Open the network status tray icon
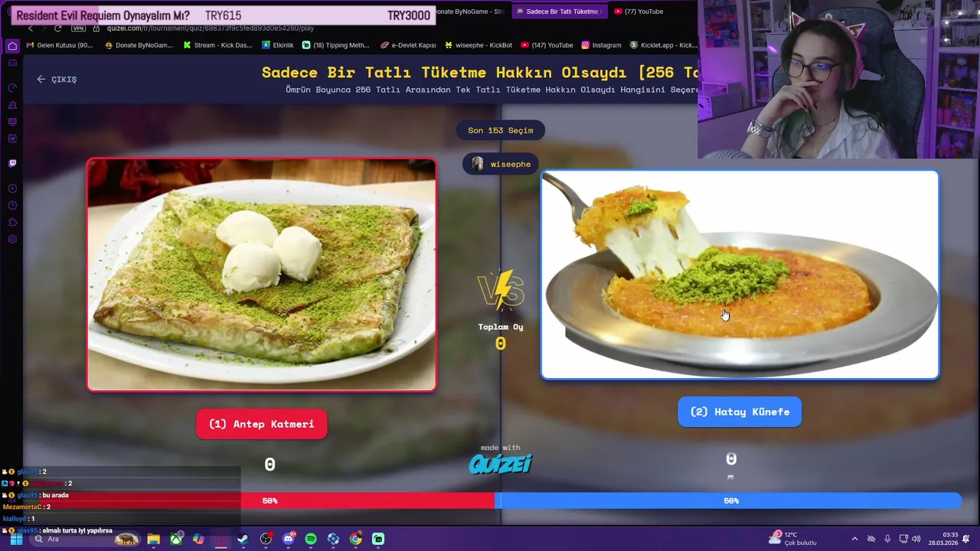This screenshot has width=980, height=551. pyautogui.click(x=903, y=539)
